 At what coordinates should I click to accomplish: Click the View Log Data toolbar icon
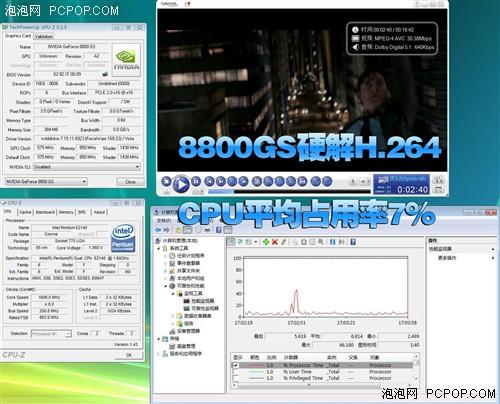[x=240, y=242]
